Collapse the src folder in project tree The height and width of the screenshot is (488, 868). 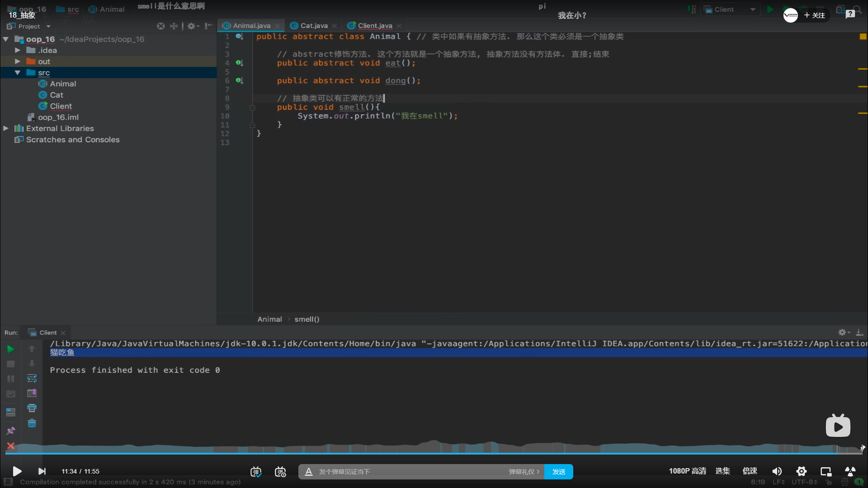[17, 73]
